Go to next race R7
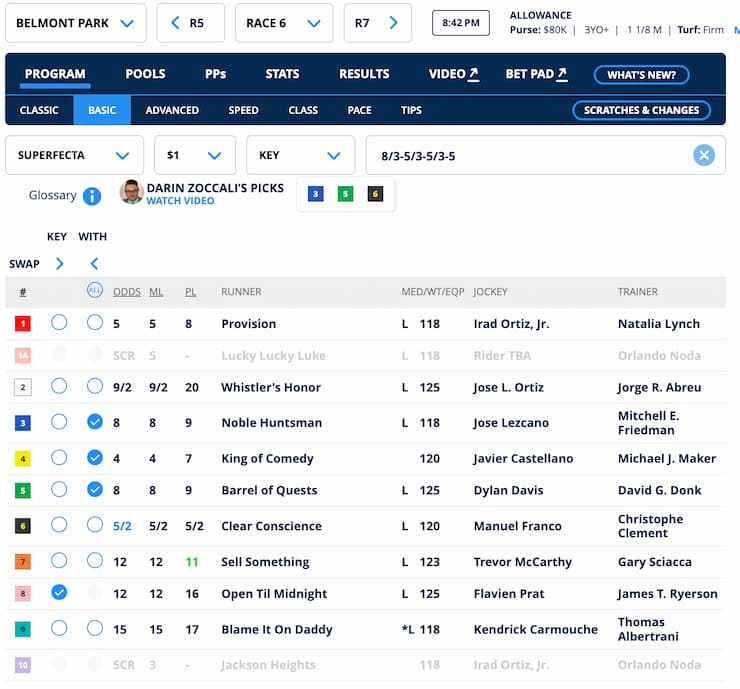This screenshot has height=689, width=740. pos(378,23)
